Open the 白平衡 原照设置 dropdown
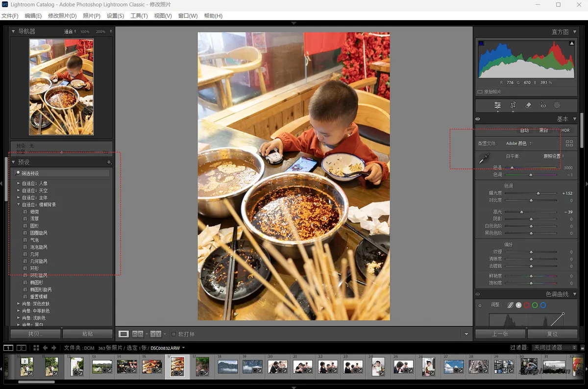Image resolution: width=588 pixels, height=389 pixels. tap(551, 156)
